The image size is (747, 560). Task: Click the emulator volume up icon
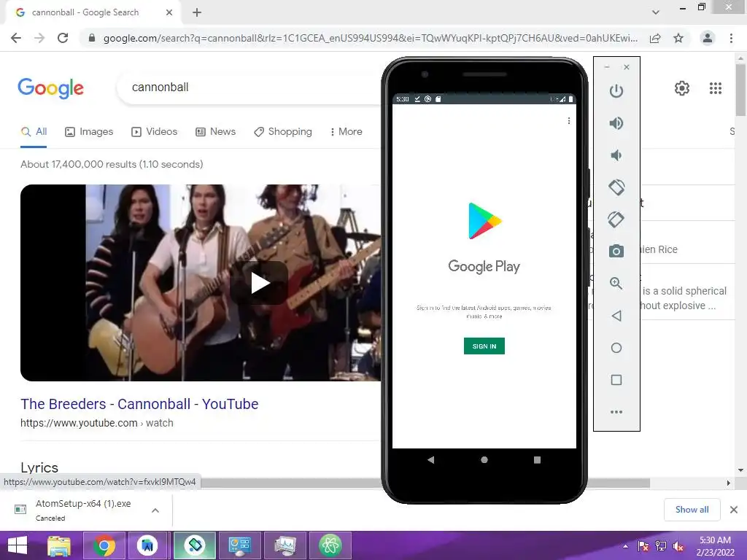(616, 123)
